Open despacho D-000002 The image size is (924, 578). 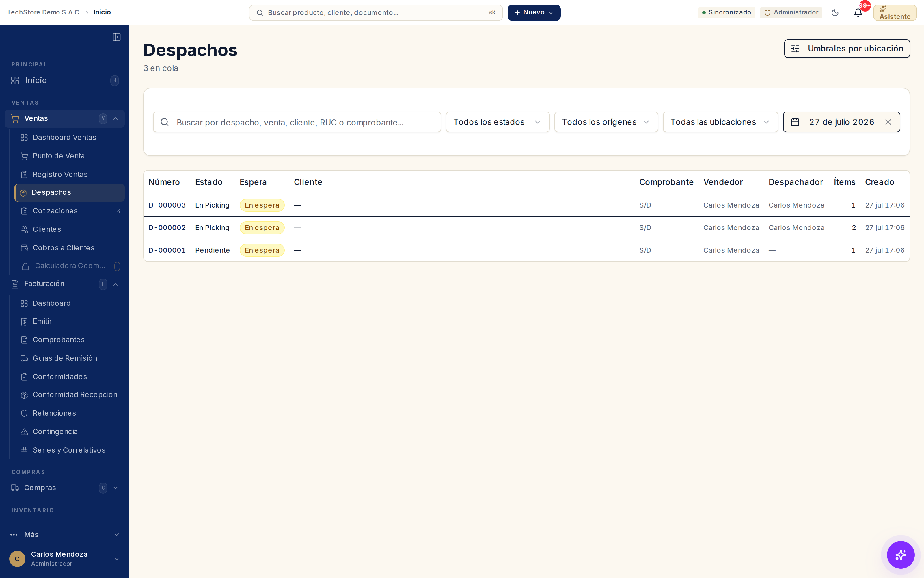click(x=167, y=228)
